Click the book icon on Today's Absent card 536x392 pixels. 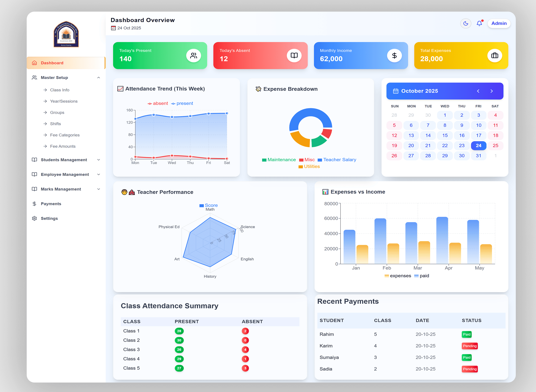coord(294,56)
